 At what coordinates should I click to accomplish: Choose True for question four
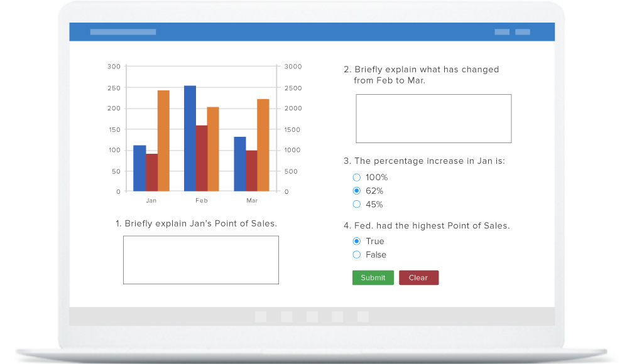[x=357, y=241]
